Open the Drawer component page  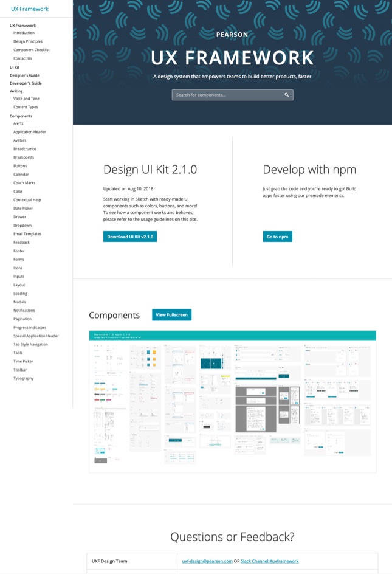coord(20,216)
